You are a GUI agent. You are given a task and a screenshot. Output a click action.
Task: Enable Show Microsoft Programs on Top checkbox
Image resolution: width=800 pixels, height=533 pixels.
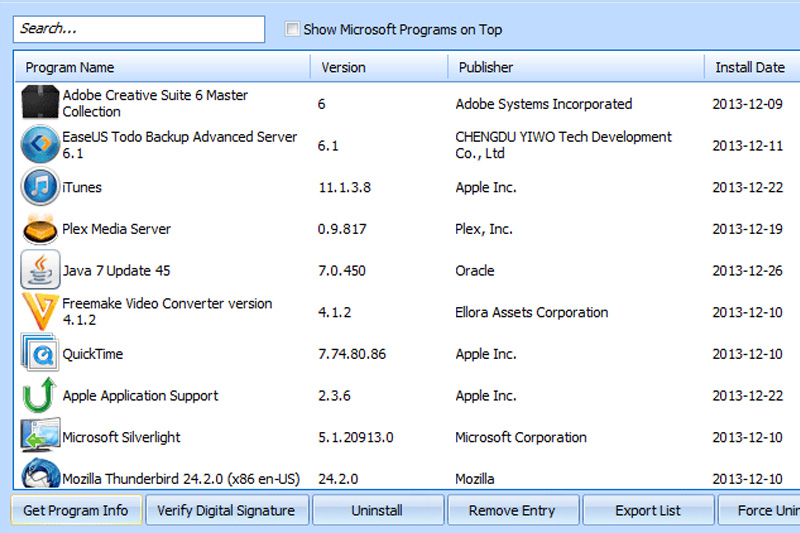click(x=292, y=29)
